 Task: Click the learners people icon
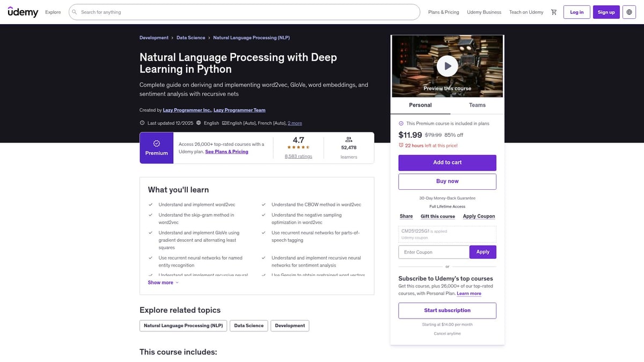pyautogui.click(x=349, y=139)
